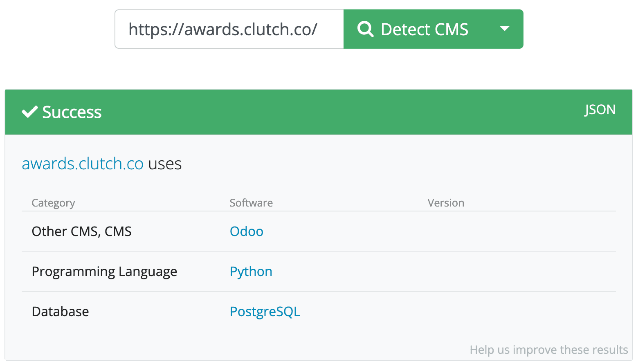Open the JSON results link

600,110
